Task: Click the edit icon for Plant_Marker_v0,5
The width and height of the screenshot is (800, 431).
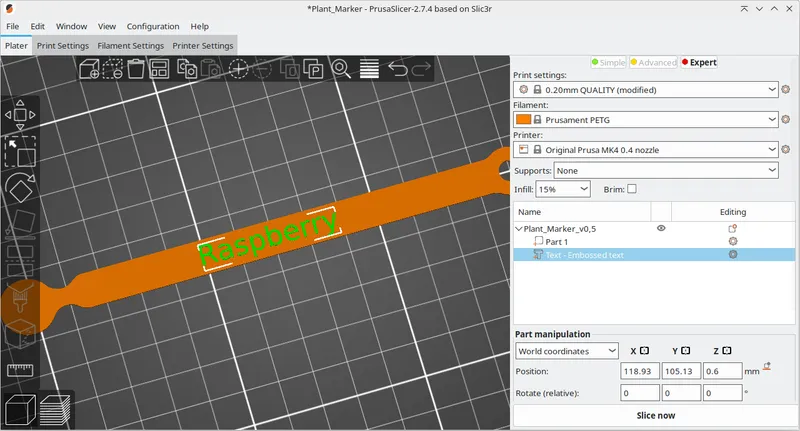Action: point(733,229)
